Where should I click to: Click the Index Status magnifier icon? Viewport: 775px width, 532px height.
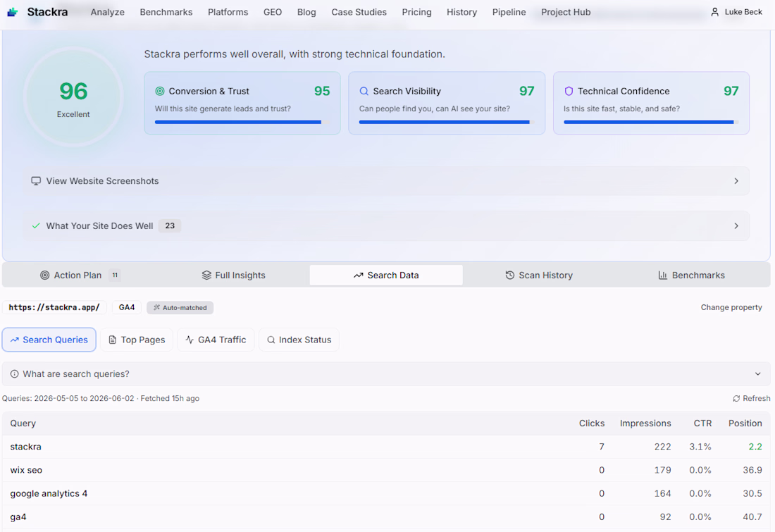[271, 340]
